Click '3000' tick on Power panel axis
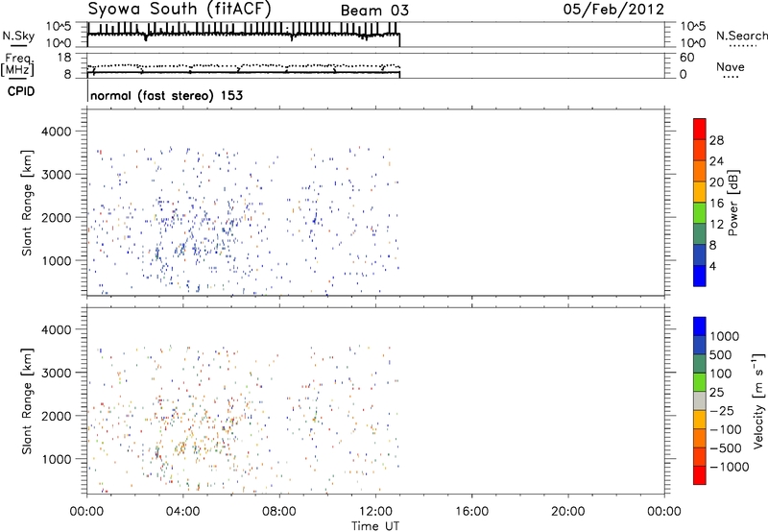Screen dimensions: 768x532 pyautogui.click(x=57, y=175)
